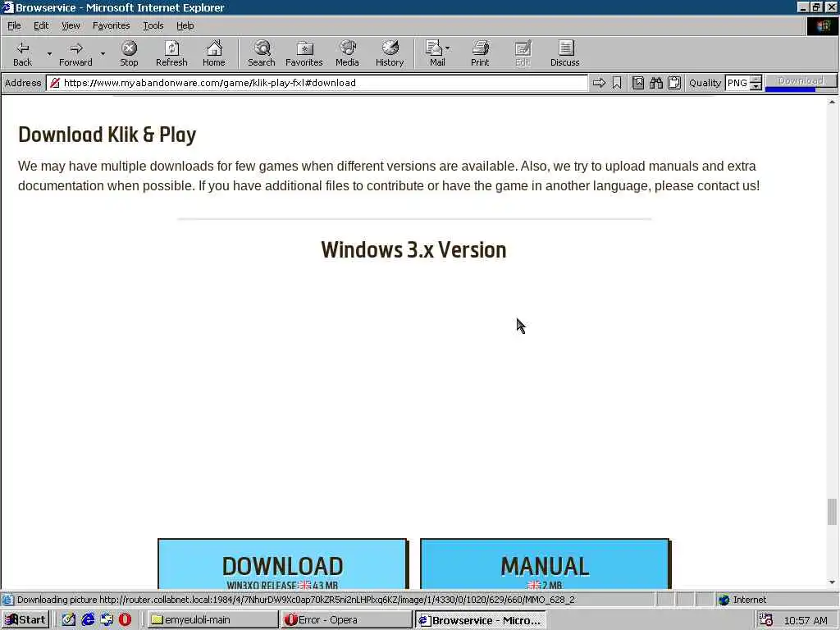This screenshot has width=840, height=630.
Task: Open the Media pane
Action: tap(347, 53)
